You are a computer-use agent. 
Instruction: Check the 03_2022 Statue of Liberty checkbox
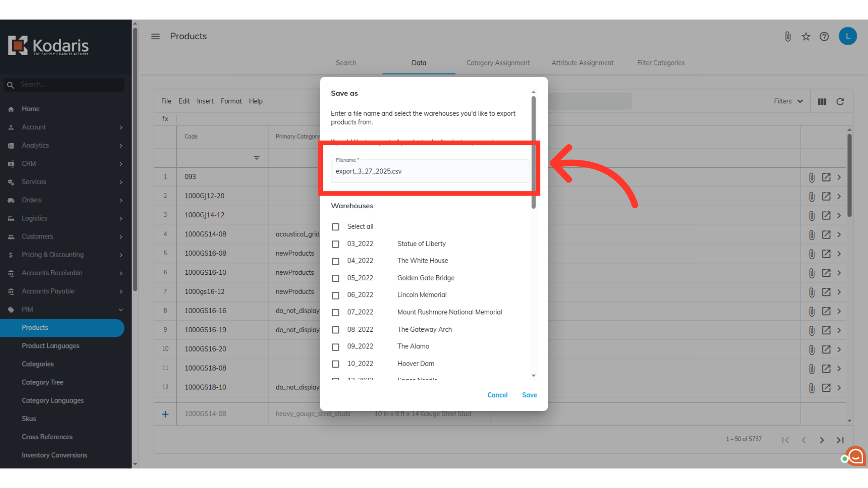coord(335,244)
